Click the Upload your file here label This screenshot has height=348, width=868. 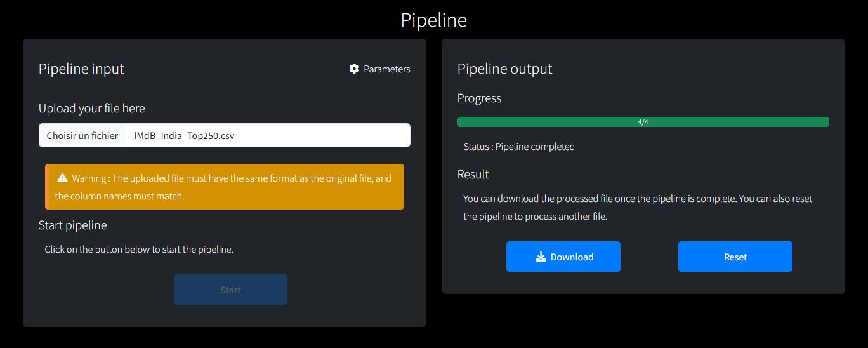pyautogui.click(x=91, y=109)
